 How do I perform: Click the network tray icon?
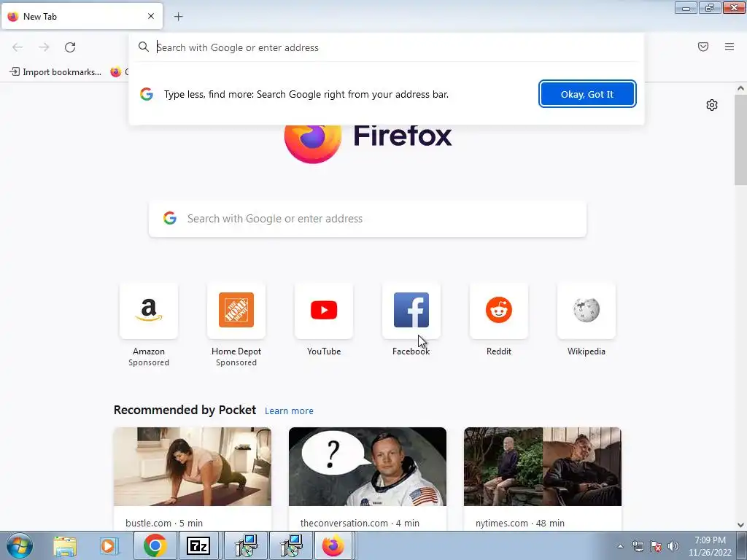coord(638,547)
